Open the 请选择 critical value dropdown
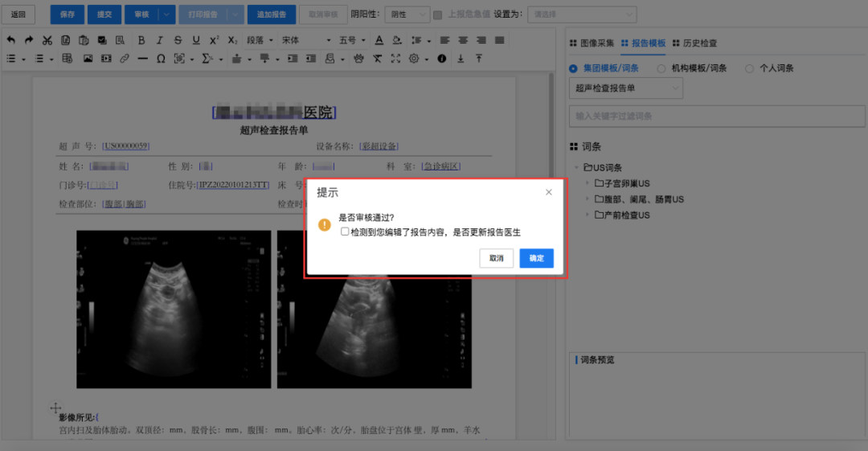The height and width of the screenshot is (451, 868). (x=582, y=14)
